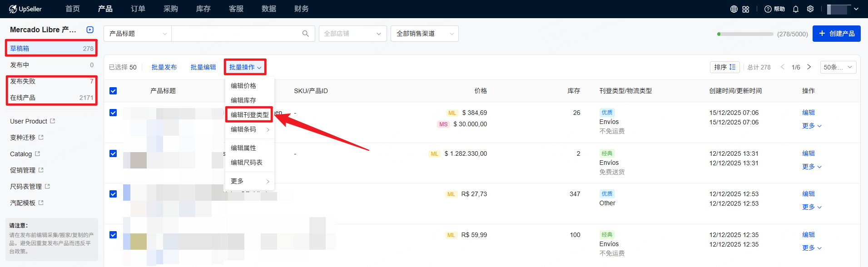Click the product quota progress bar
The width and height of the screenshot is (868, 267).
coord(745,34)
